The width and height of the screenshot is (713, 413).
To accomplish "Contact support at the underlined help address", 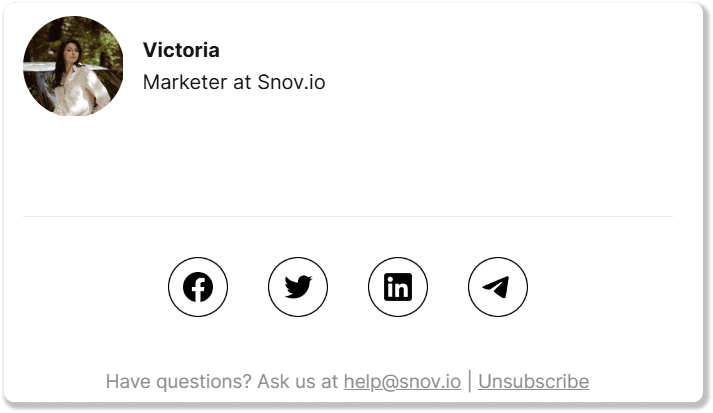I will (402, 381).
